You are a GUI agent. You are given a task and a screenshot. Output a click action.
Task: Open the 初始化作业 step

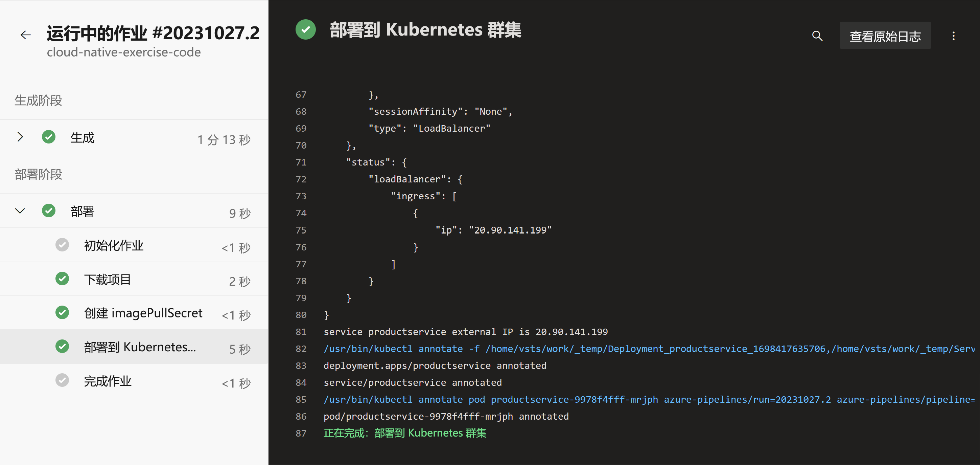113,246
